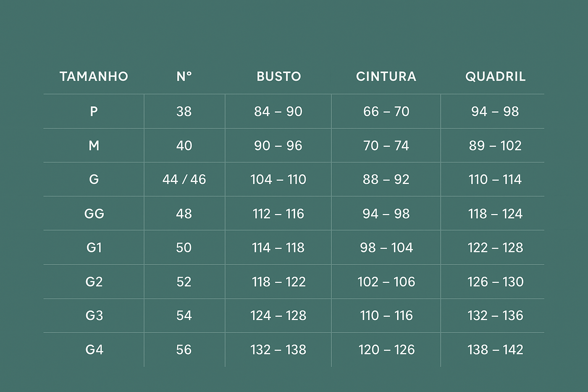Click size P in the TAMANHO column

coord(94,111)
